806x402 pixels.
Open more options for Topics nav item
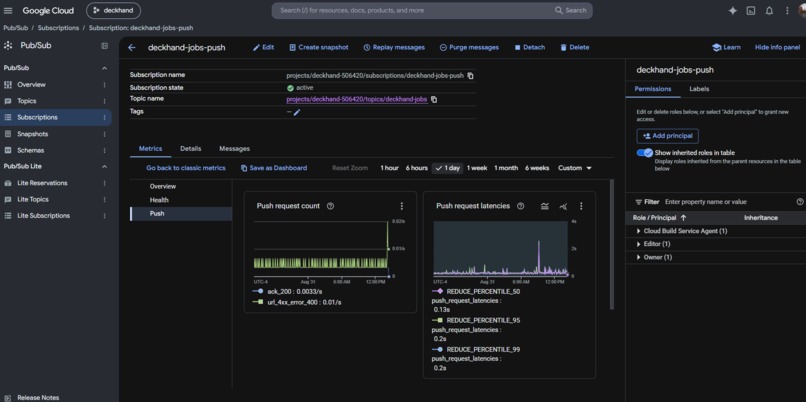(x=104, y=101)
